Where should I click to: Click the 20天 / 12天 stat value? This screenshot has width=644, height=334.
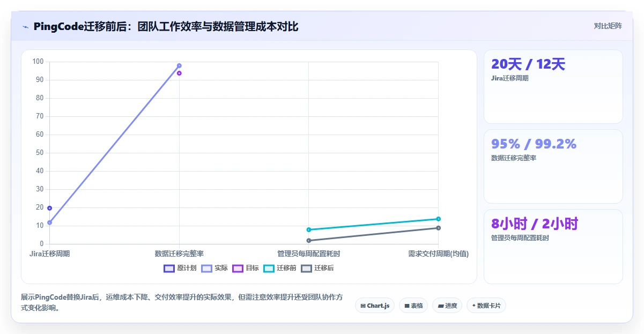(528, 64)
